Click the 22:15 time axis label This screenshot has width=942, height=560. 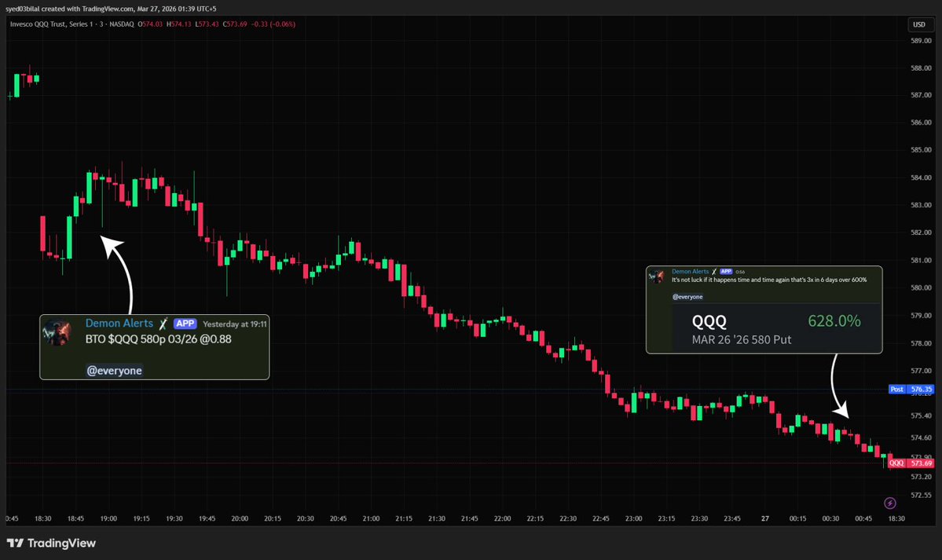pos(535,518)
